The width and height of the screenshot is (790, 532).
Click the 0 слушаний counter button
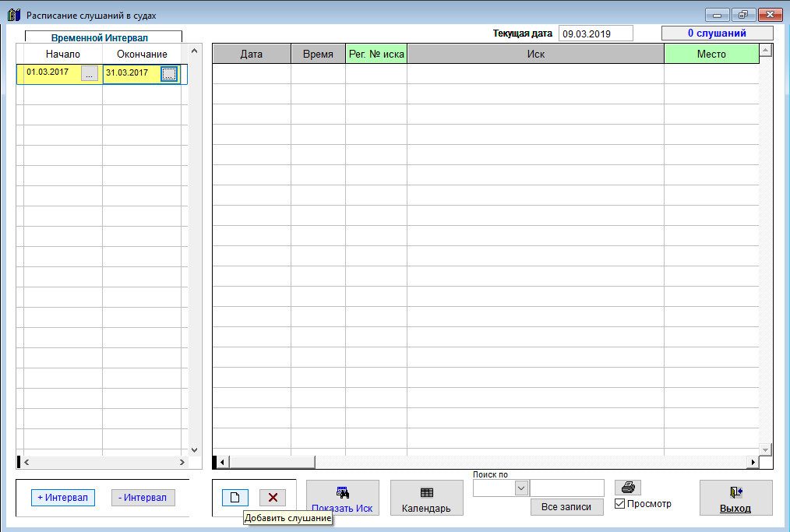[718, 33]
